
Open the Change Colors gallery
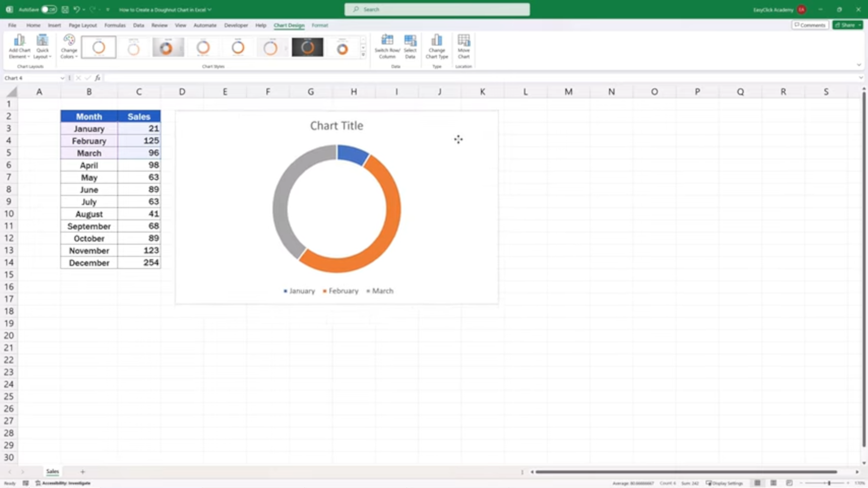pos(69,47)
